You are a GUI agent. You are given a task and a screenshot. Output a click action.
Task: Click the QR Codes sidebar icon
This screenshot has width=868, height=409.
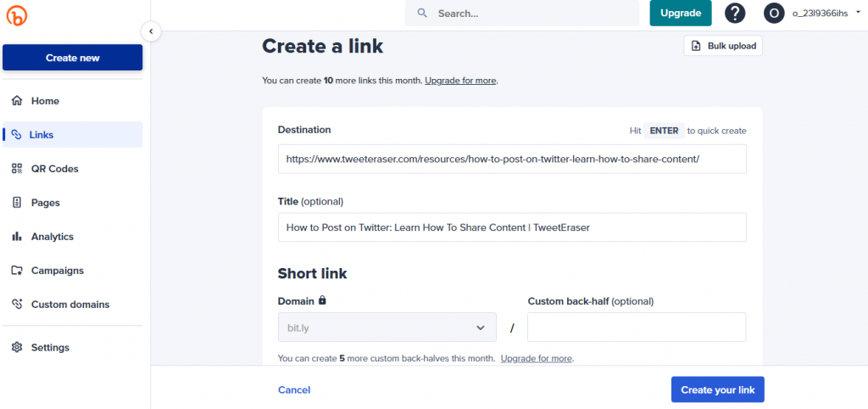tap(17, 169)
